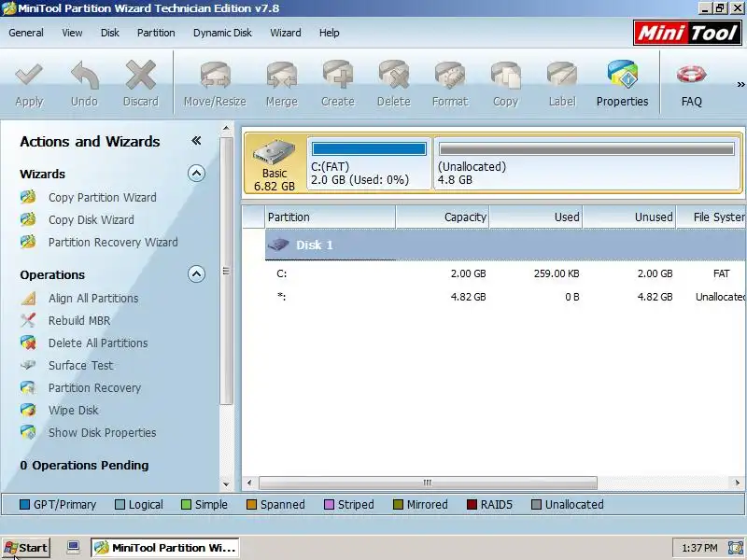Screen dimensions: 747x560
Task: Click the Copy Disk Wizard icon
Action: coord(28,219)
